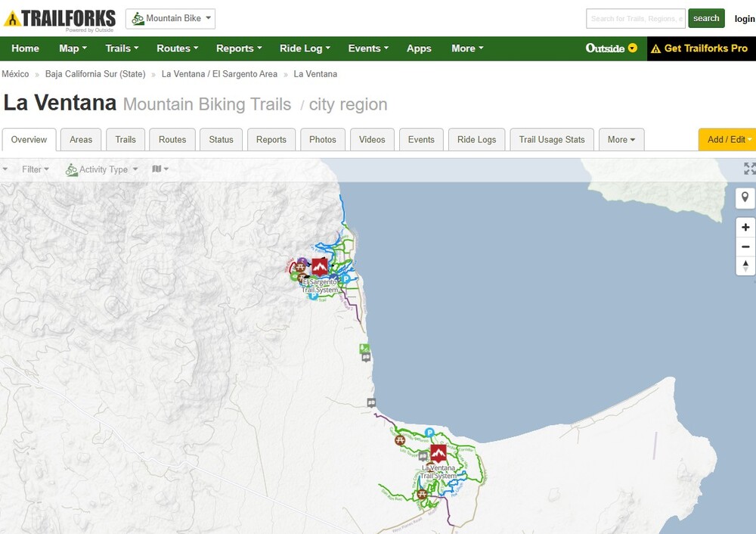Screen dimensions: 756x534
Task: Expand the map Filter dropdown
Action: [x=36, y=169]
